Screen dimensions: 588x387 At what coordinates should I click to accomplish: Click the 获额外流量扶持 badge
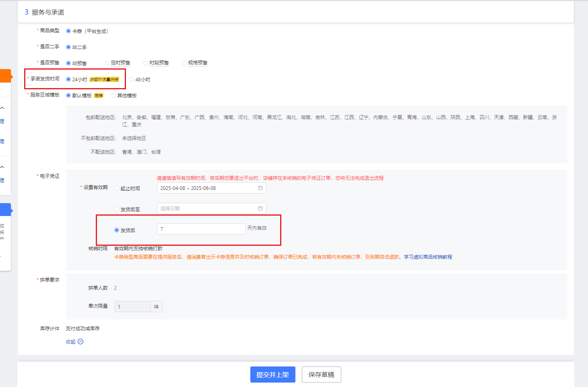coord(104,80)
